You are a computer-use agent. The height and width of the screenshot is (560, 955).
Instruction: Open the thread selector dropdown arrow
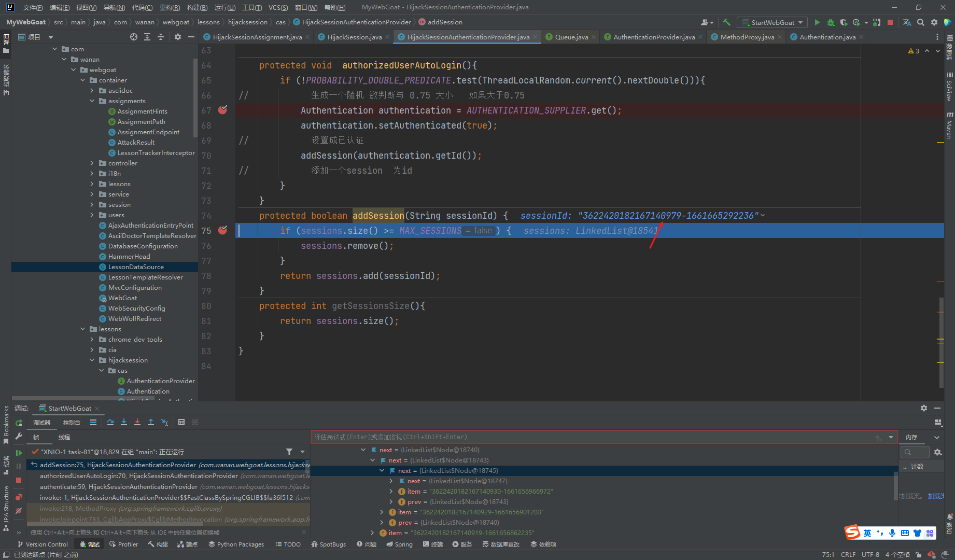tap(302, 452)
